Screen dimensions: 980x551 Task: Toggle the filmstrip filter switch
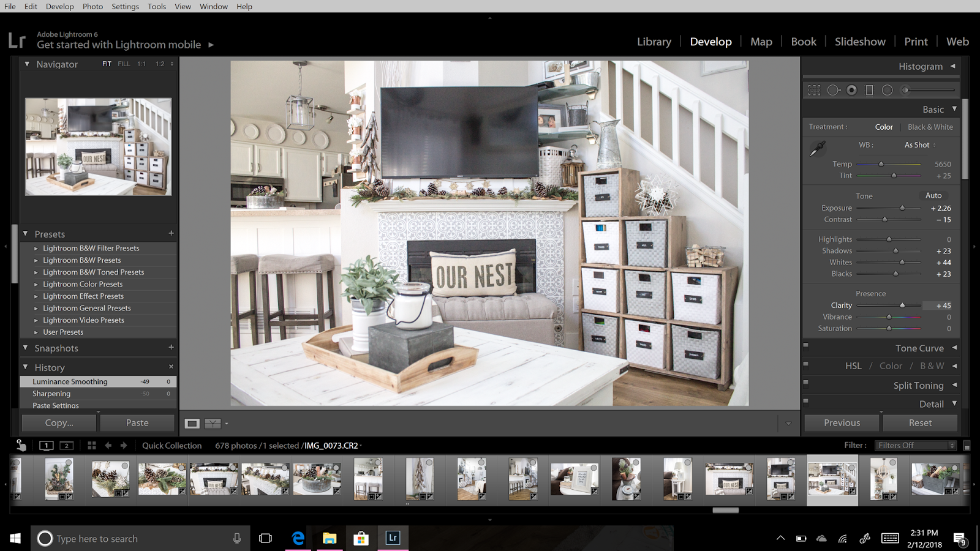[967, 446]
